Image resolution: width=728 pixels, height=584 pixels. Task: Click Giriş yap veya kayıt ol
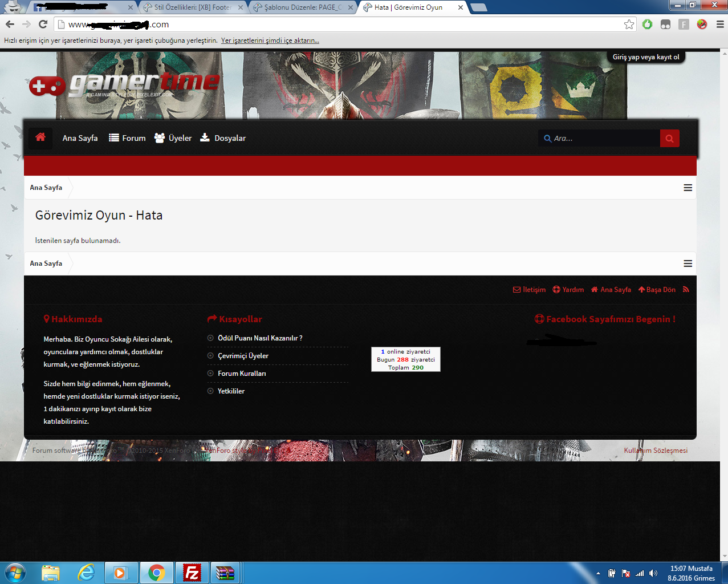point(646,57)
